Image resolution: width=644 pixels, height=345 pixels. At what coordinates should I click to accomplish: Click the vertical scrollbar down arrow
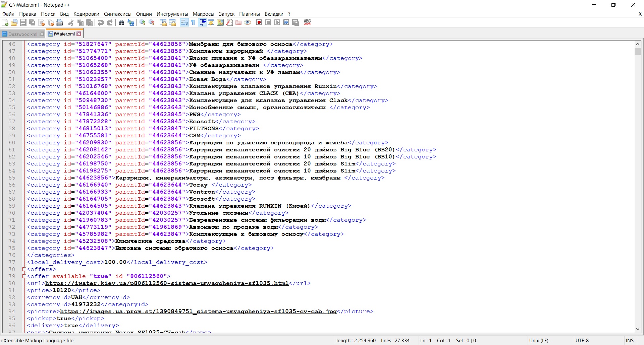[x=638, y=329]
